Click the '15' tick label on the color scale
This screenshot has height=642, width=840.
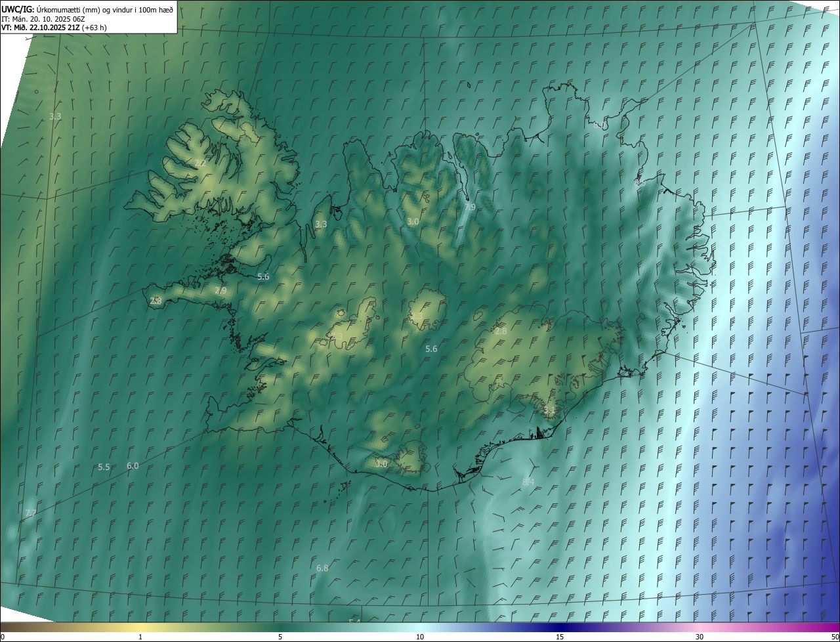pyautogui.click(x=560, y=637)
